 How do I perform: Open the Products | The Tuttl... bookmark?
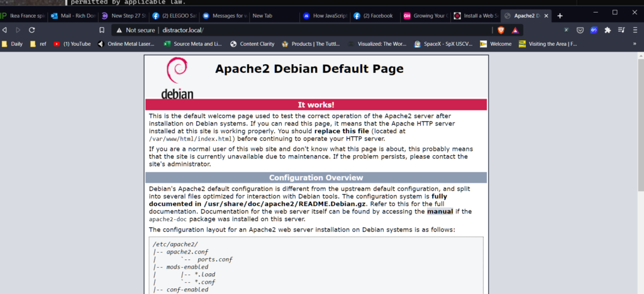coord(311,44)
